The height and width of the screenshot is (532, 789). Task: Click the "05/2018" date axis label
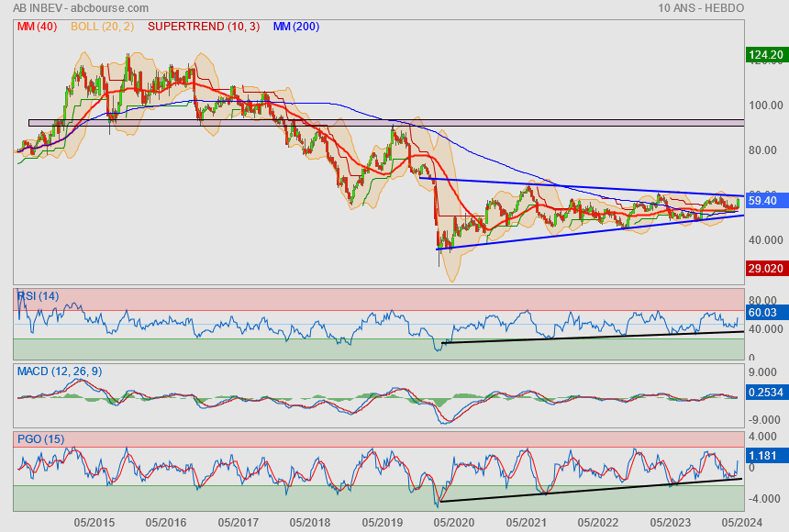(310, 523)
